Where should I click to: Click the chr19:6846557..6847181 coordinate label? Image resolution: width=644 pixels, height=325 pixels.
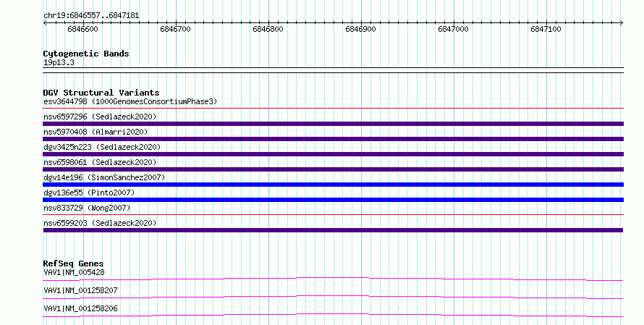click(x=91, y=16)
